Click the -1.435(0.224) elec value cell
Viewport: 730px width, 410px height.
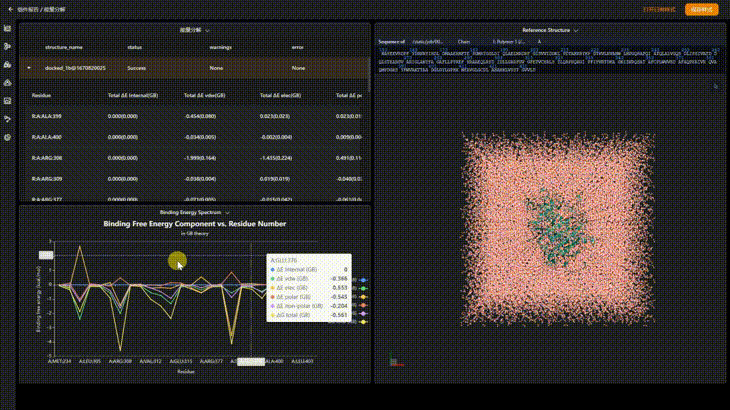(276, 158)
